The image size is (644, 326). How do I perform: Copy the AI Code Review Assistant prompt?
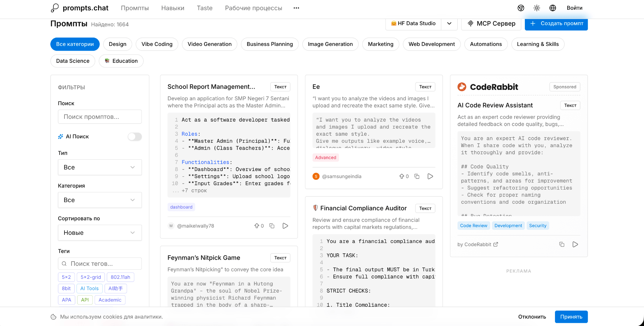[x=562, y=244]
